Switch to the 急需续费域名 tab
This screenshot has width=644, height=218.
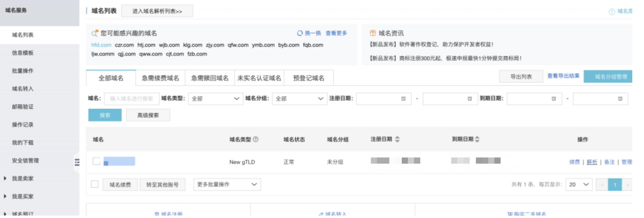(x=160, y=78)
